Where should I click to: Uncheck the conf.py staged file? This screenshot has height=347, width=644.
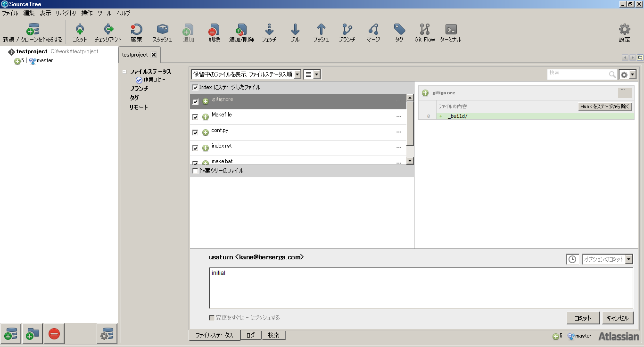click(196, 132)
